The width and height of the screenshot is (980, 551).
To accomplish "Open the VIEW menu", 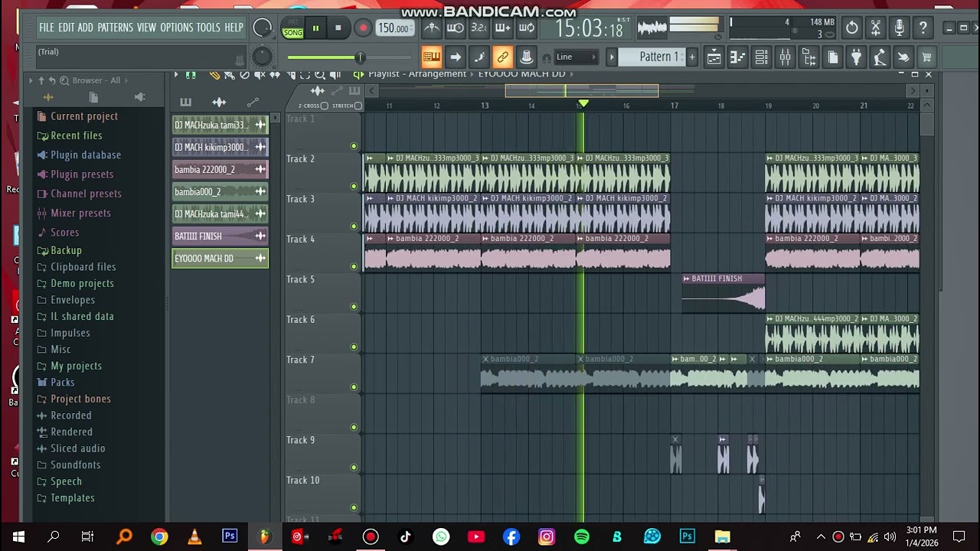I will (x=146, y=28).
